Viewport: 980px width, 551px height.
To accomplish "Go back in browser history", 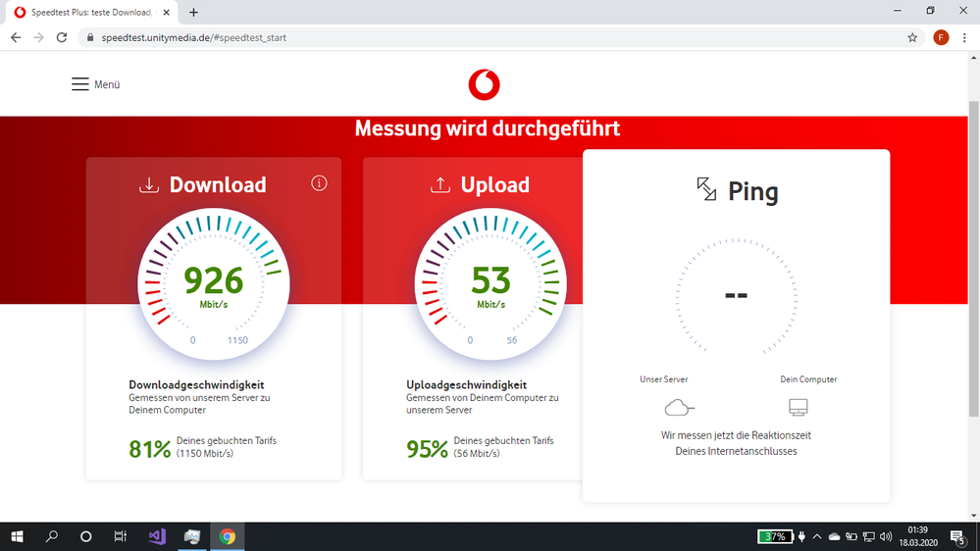I will point(16,37).
